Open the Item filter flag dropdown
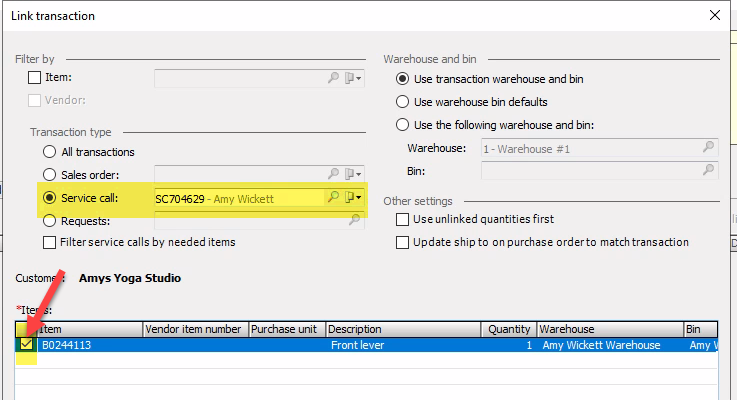This screenshot has width=737, height=400. pos(353,78)
